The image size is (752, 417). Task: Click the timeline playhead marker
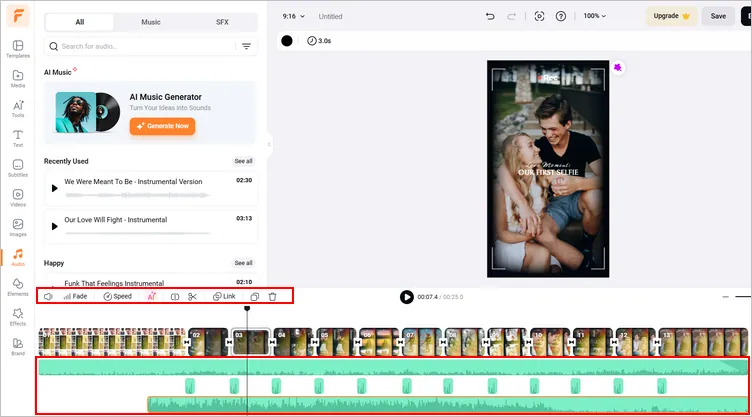pos(247,309)
